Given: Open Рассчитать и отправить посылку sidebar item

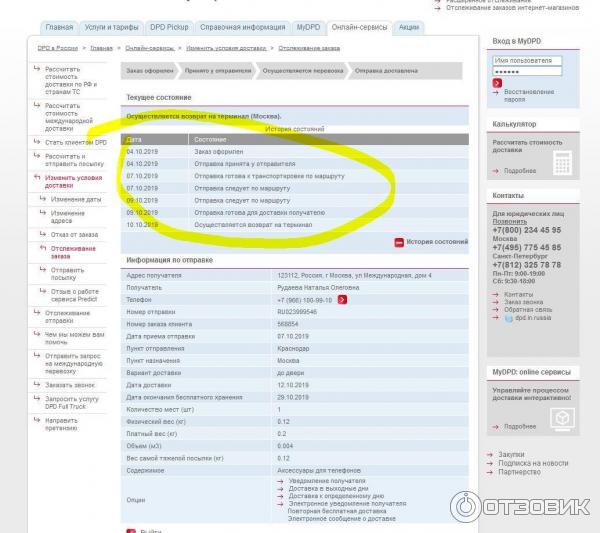Looking at the screenshot, I should [x=74, y=160].
